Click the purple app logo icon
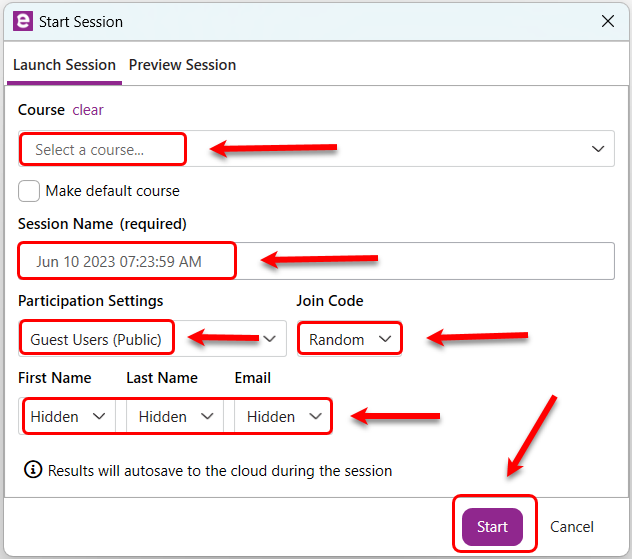Screen dimensions: 632x559 coord(23,21)
